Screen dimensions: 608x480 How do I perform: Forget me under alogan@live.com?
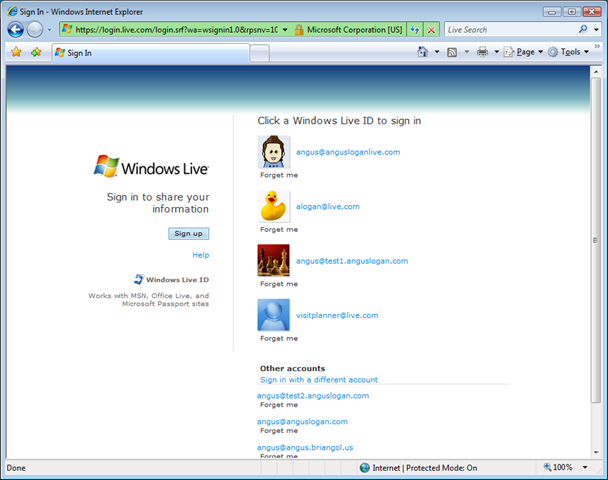(279, 229)
